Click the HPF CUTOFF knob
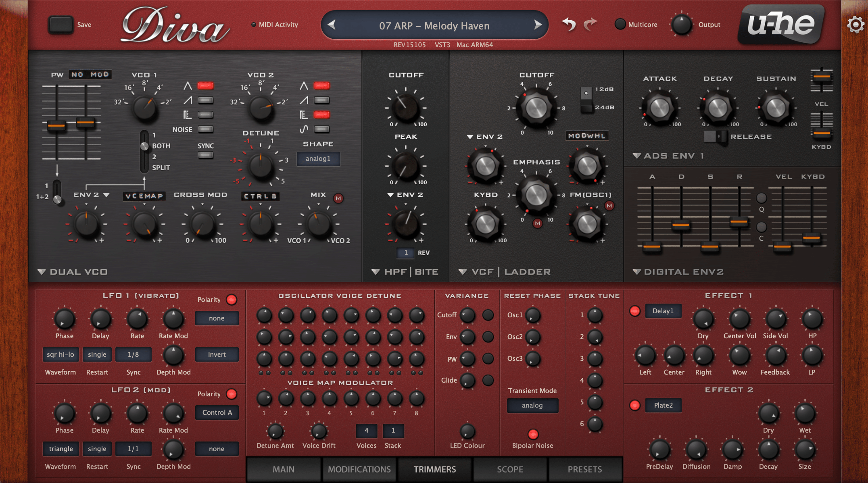Image resolution: width=868 pixels, height=483 pixels. point(406,107)
